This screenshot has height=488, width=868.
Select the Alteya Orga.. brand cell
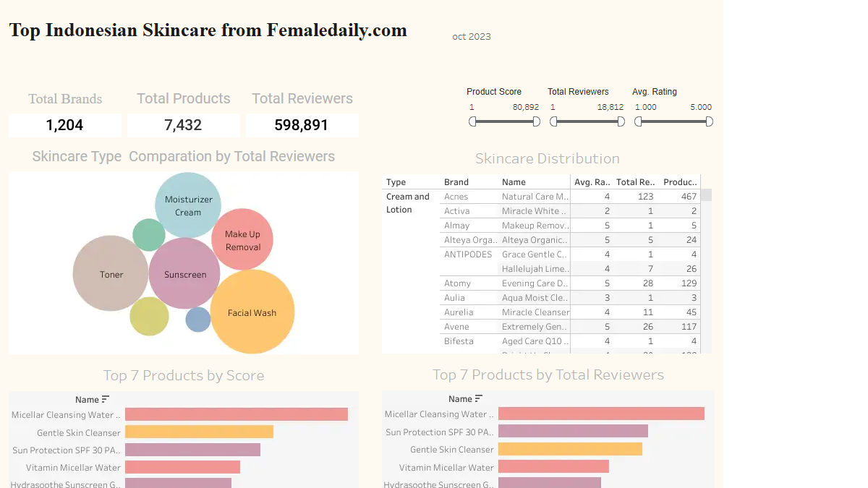(x=470, y=240)
